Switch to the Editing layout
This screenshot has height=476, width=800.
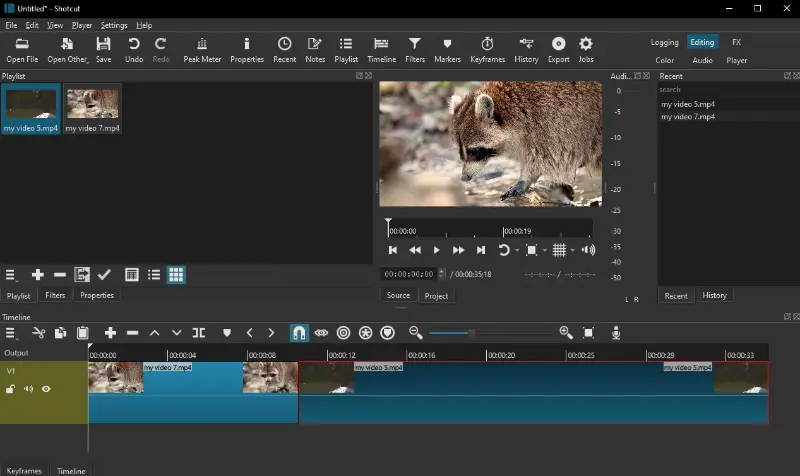[702, 43]
